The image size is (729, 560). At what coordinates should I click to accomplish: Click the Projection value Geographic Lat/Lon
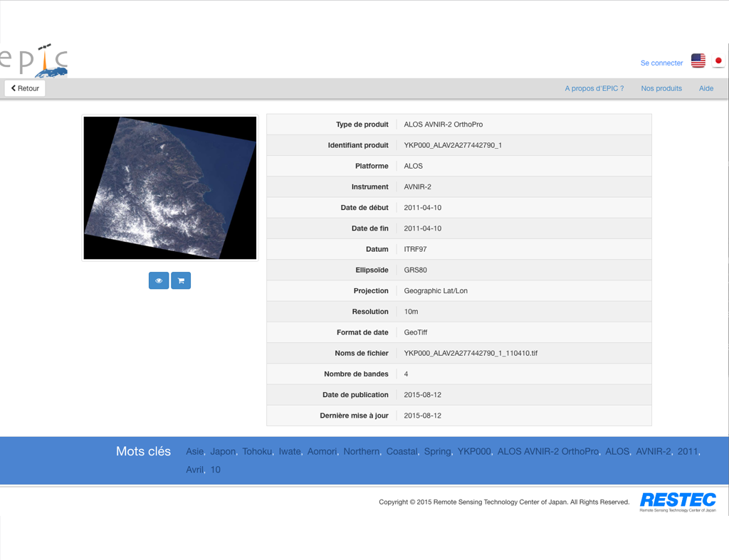436,291
